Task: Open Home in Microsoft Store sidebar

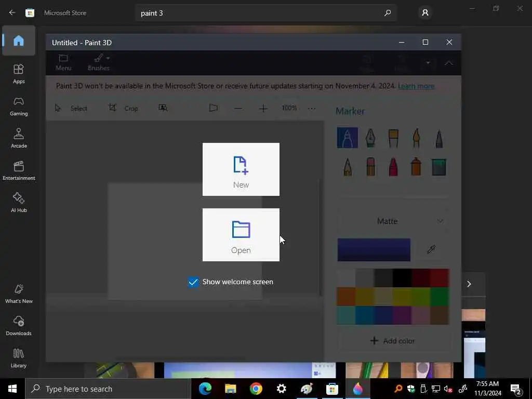Action: click(x=19, y=41)
